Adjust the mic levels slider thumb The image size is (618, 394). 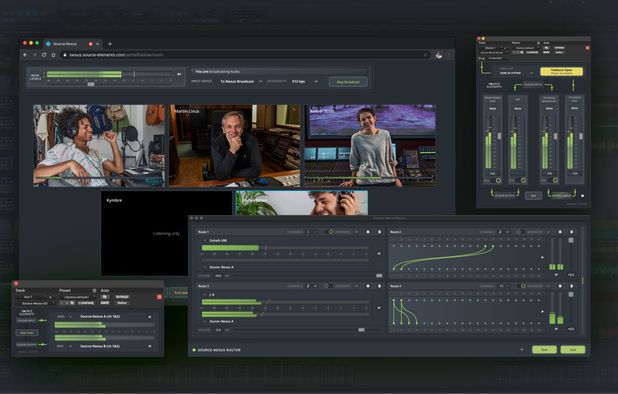[x=91, y=84]
